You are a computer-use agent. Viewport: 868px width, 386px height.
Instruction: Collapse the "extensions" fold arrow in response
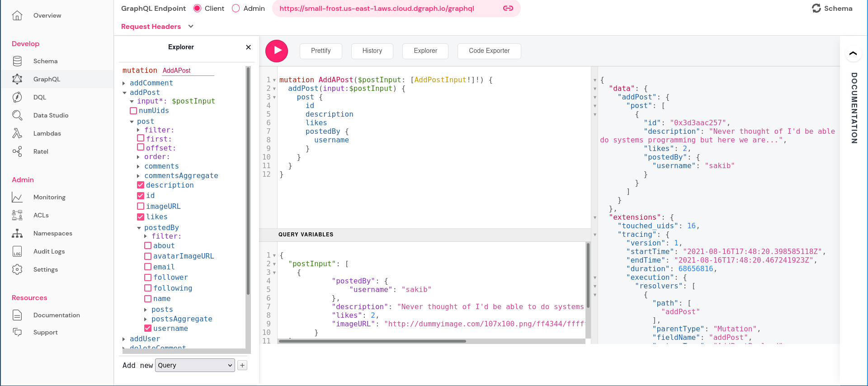(595, 218)
